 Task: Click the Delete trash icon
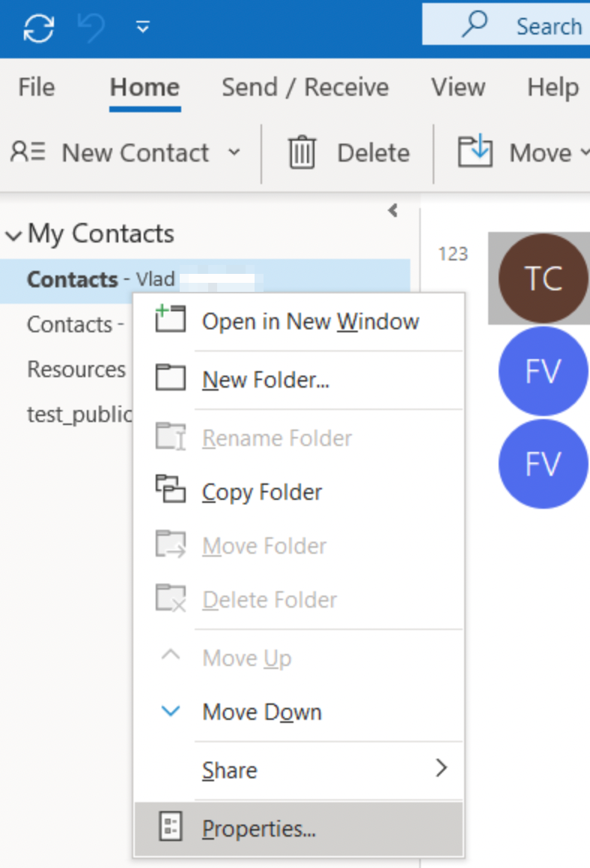[x=302, y=153]
